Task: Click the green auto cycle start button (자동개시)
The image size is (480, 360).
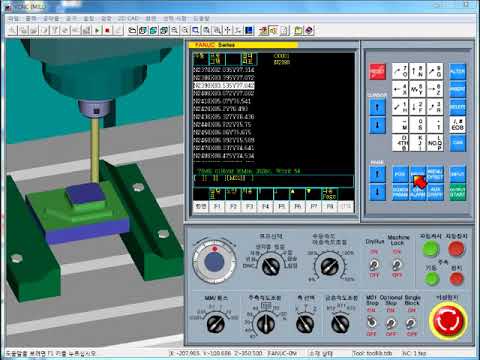Action: click(x=431, y=249)
